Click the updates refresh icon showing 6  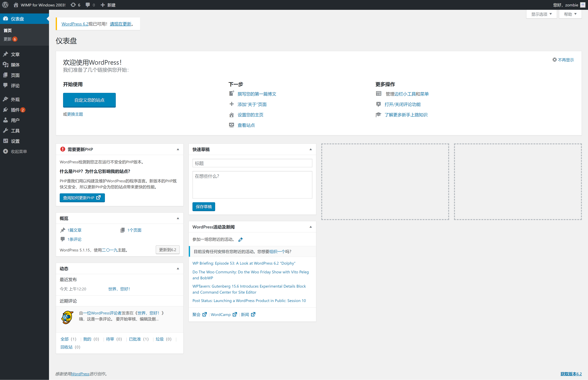point(73,5)
